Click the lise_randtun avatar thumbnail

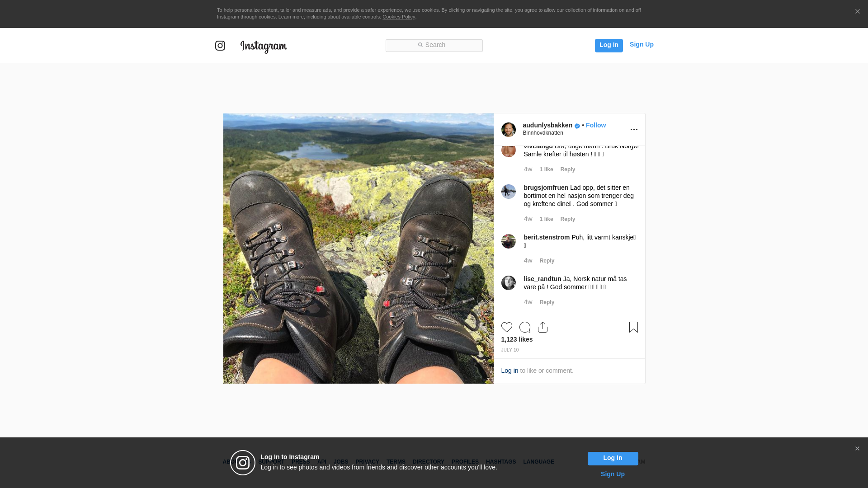point(509,283)
